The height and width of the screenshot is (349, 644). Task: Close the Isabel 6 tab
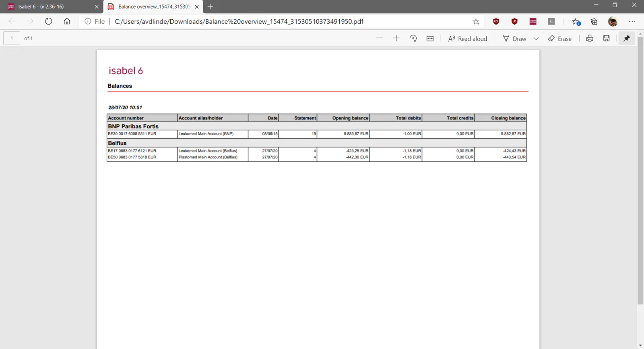point(97,7)
